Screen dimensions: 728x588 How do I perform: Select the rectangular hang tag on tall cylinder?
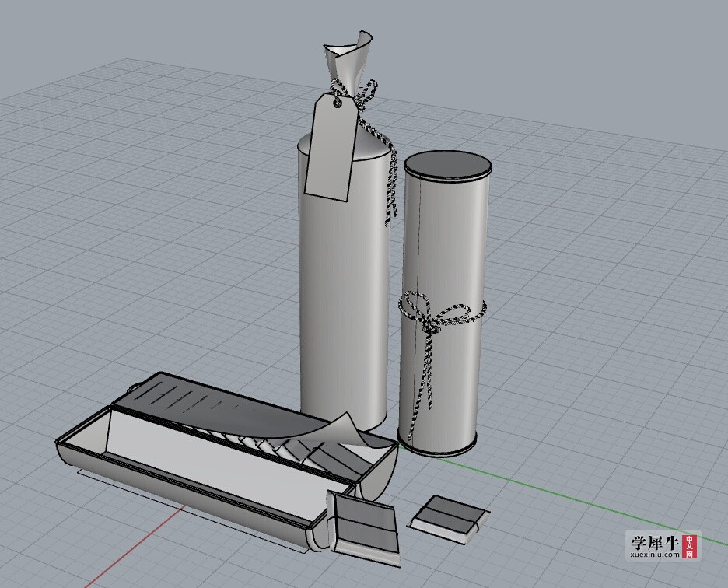click(331, 147)
